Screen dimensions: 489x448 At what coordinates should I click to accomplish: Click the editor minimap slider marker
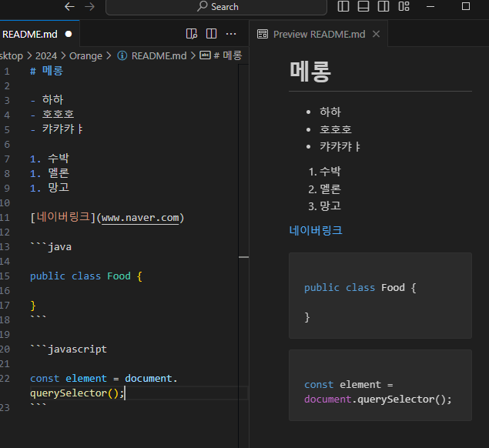tap(243, 257)
